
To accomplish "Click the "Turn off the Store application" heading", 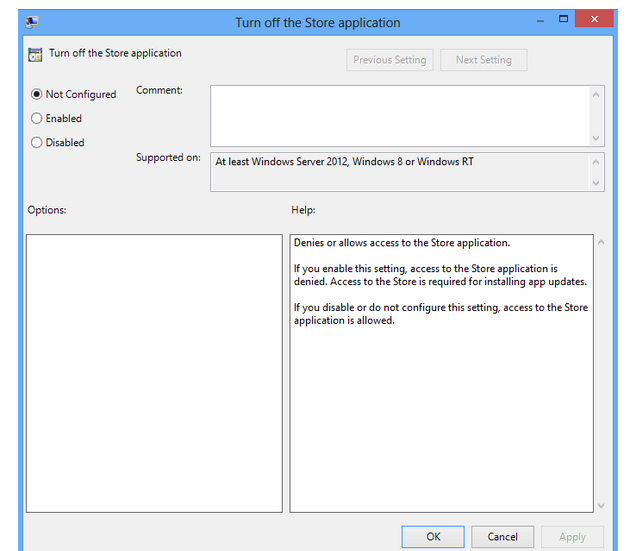I will tap(115, 53).
